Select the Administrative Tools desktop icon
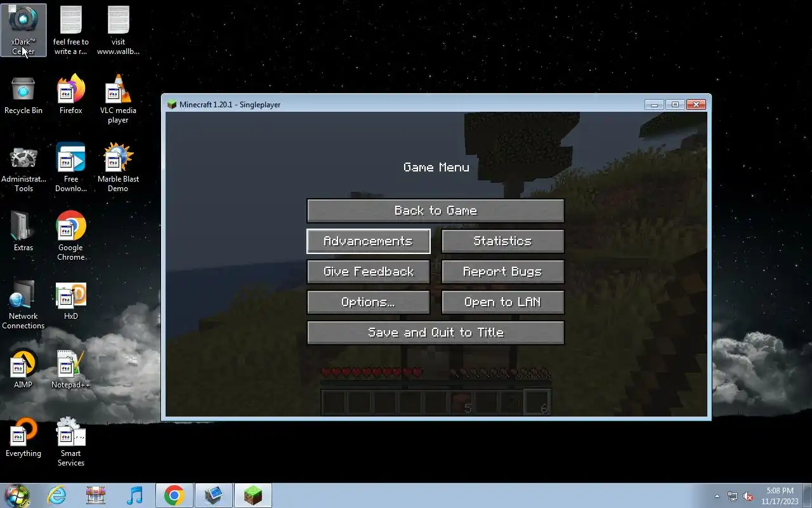This screenshot has height=508, width=812. 23,168
